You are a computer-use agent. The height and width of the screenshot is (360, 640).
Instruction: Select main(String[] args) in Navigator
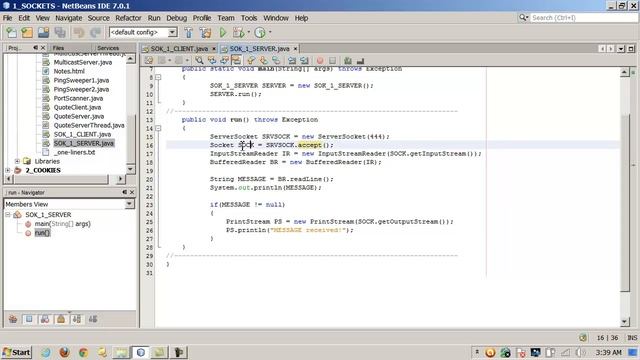coord(62,224)
